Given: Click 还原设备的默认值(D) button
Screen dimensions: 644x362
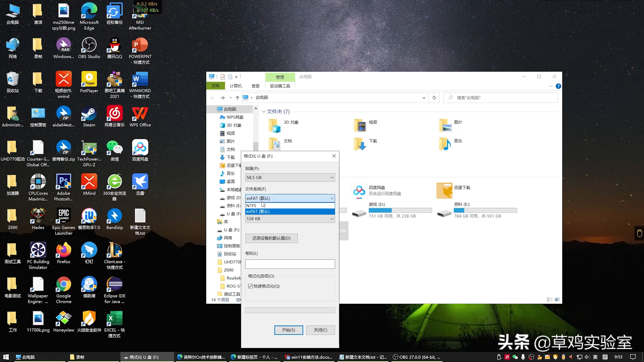Looking at the screenshot, I should coord(271,238).
